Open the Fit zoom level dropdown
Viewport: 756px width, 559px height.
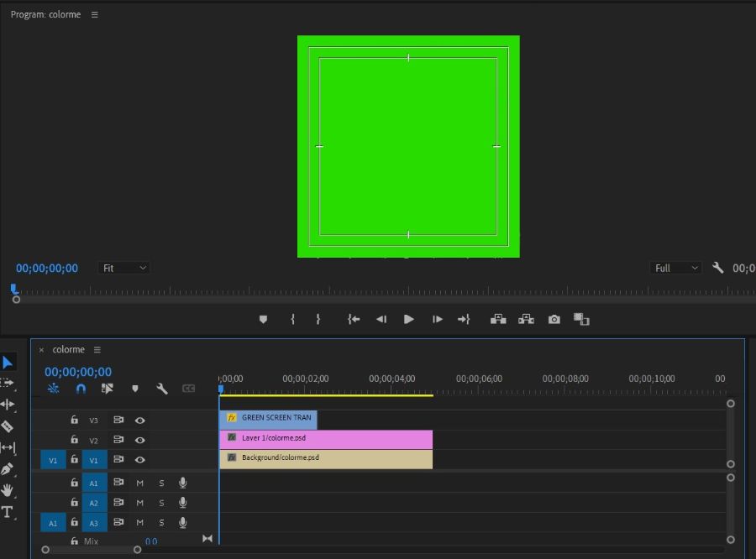[x=124, y=268]
